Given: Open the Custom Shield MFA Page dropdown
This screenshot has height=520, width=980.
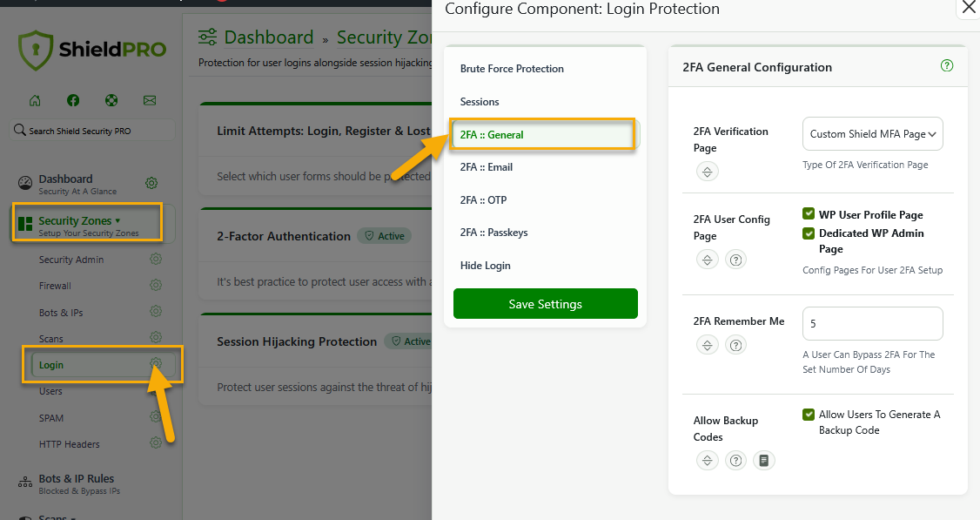Looking at the screenshot, I should click(872, 134).
